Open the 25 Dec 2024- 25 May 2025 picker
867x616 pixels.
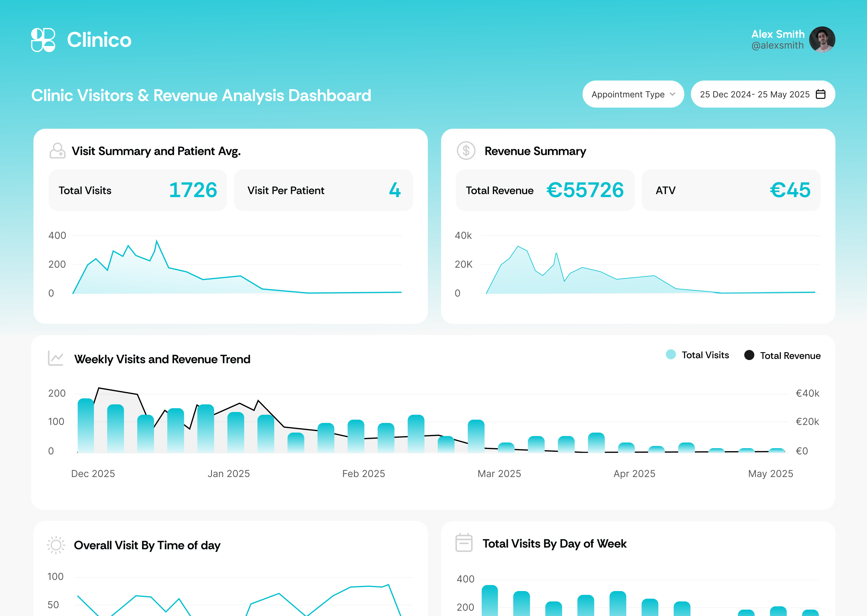pyautogui.click(x=755, y=94)
